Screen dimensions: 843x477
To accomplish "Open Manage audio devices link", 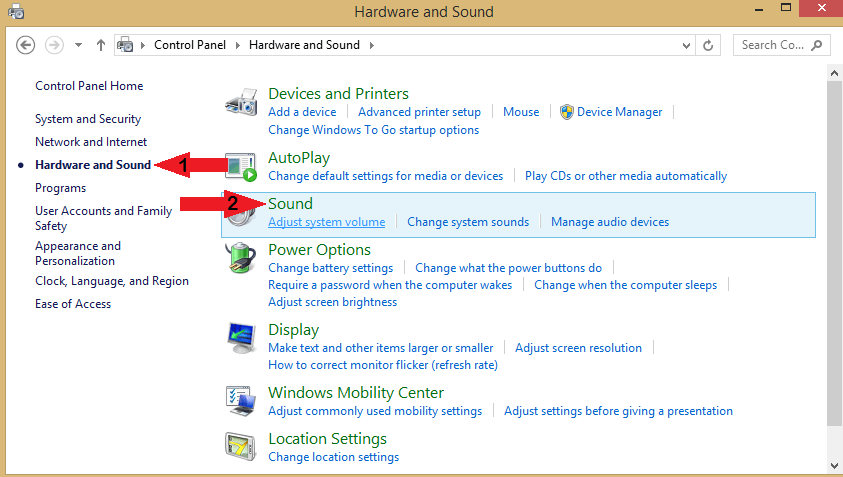I will [609, 222].
